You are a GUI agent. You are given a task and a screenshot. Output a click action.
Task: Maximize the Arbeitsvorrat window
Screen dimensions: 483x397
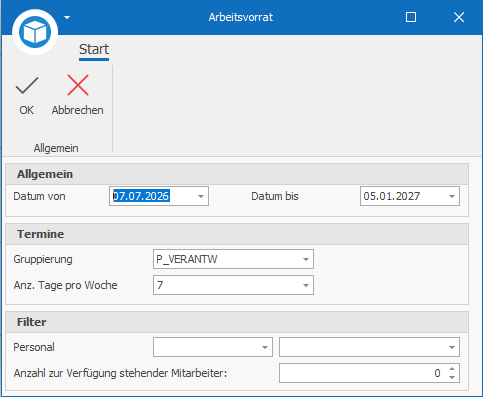click(x=411, y=17)
